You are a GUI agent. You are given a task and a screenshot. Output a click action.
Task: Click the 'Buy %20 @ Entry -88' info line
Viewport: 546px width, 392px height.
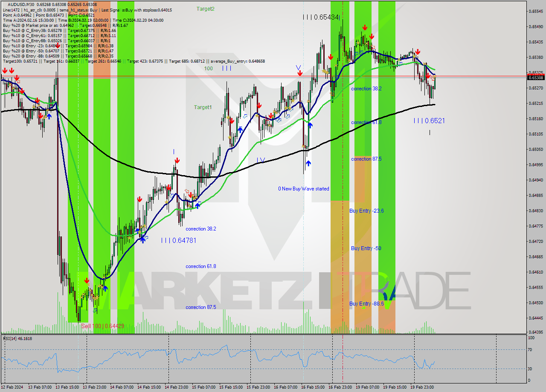(58, 56)
